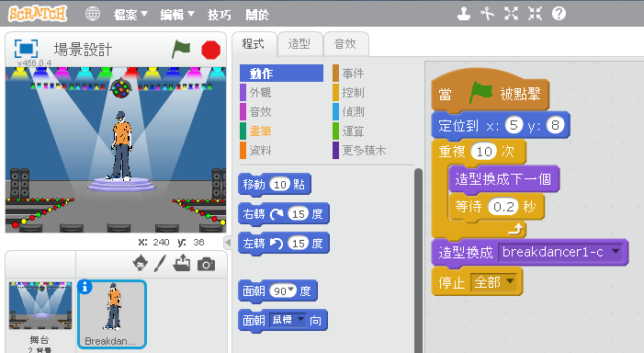Paint a new sprite with brush icon
This screenshot has width=644, height=353.
160,264
